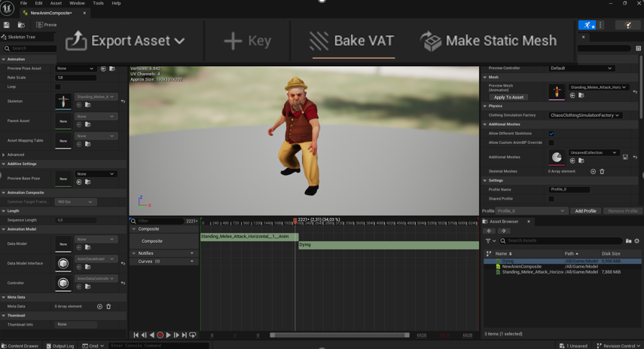Image resolution: width=644 pixels, height=349 pixels.
Task: Click the Bake VAT toolbar button
Action: (352, 41)
